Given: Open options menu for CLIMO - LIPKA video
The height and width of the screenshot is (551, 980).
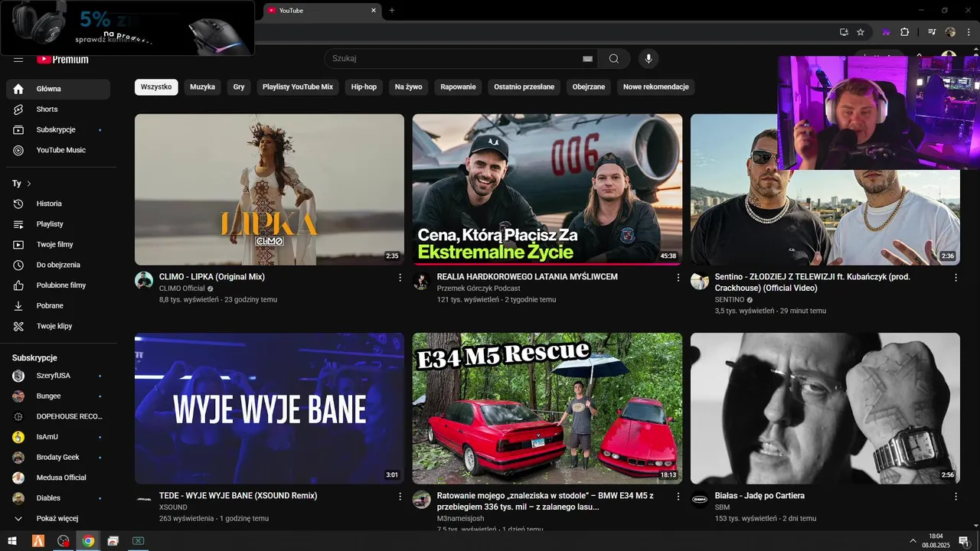Looking at the screenshot, I should tap(400, 278).
